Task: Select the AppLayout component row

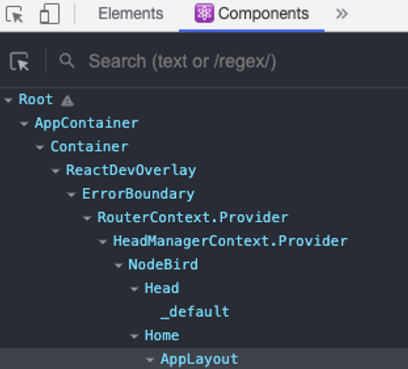Action: [x=204, y=359]
